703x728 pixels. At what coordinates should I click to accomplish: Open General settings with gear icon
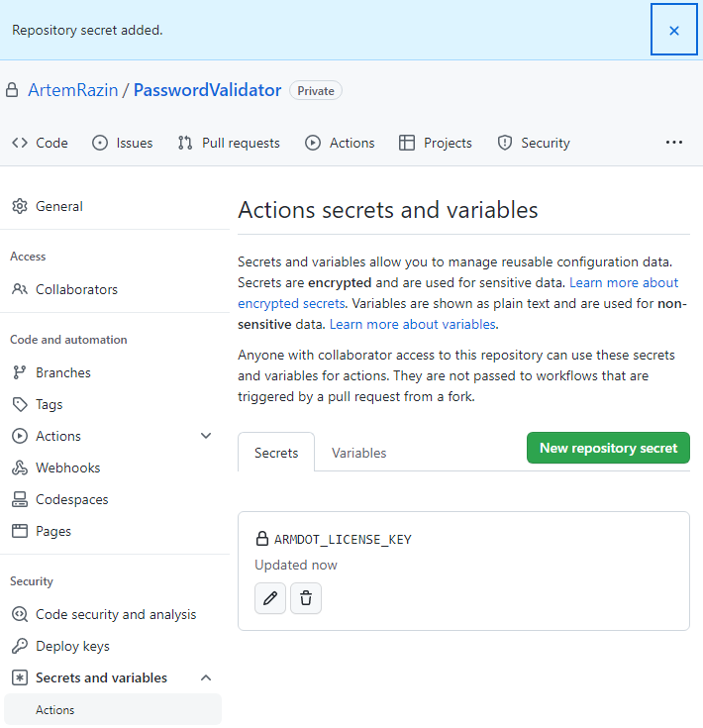59,206
